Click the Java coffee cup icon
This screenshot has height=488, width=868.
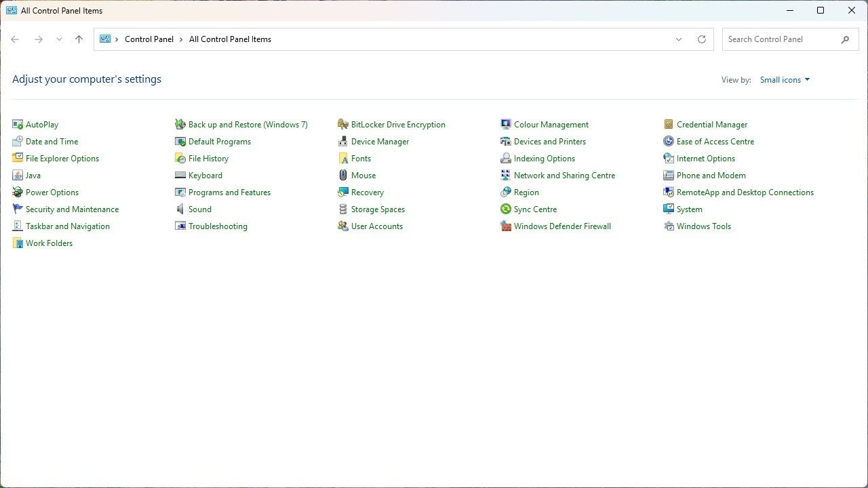[x=18, y=176]
